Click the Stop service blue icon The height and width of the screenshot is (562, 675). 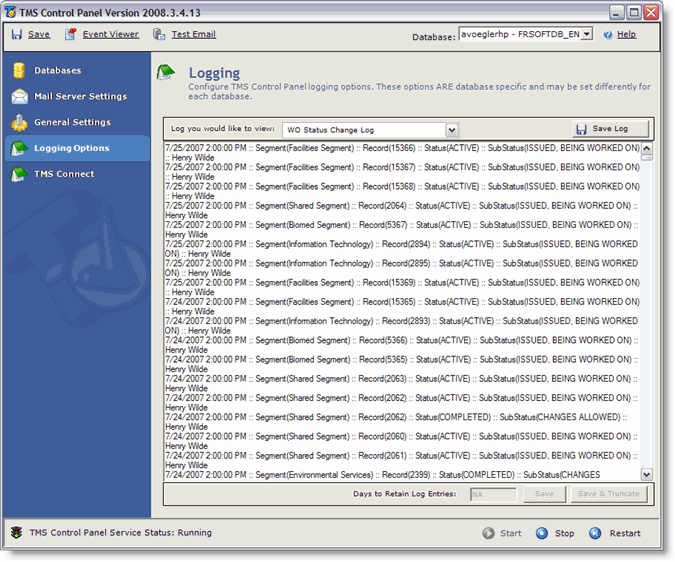tap(542, 533)
